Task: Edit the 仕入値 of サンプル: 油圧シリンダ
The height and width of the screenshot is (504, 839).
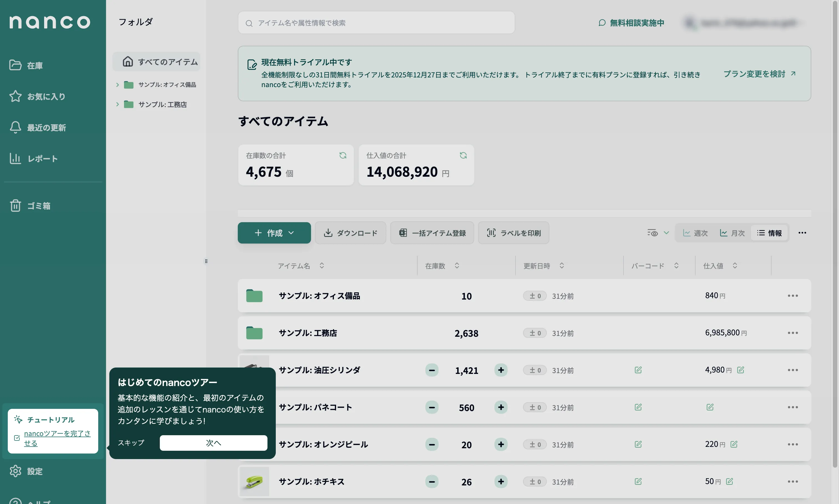Action: [x=741, y=370]
